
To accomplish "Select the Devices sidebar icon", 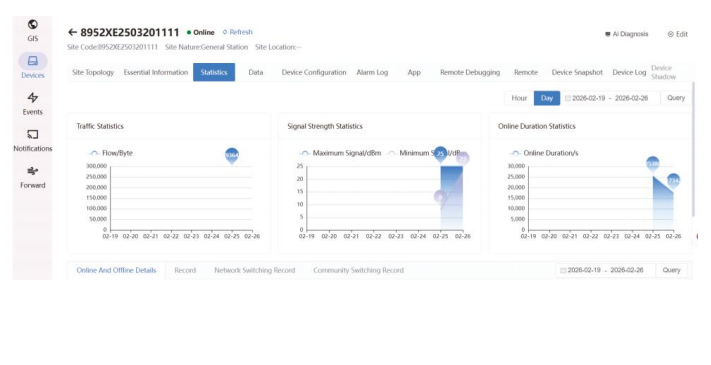I will 33,61.
